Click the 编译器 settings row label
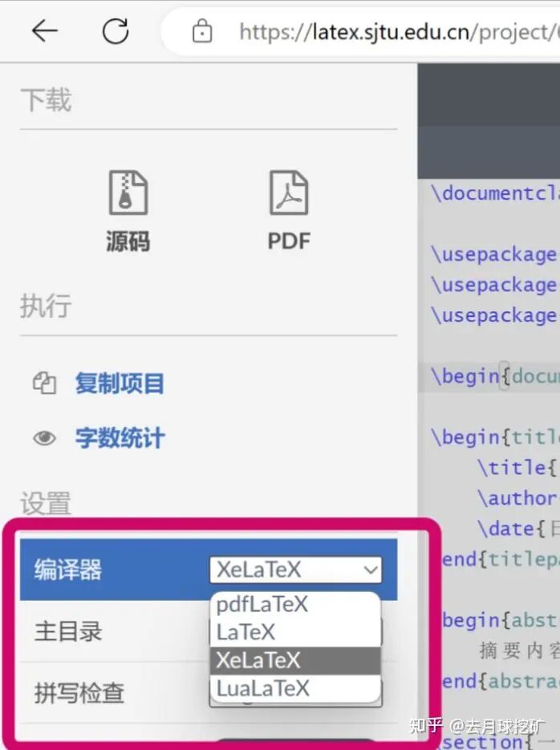 point(68,570)
